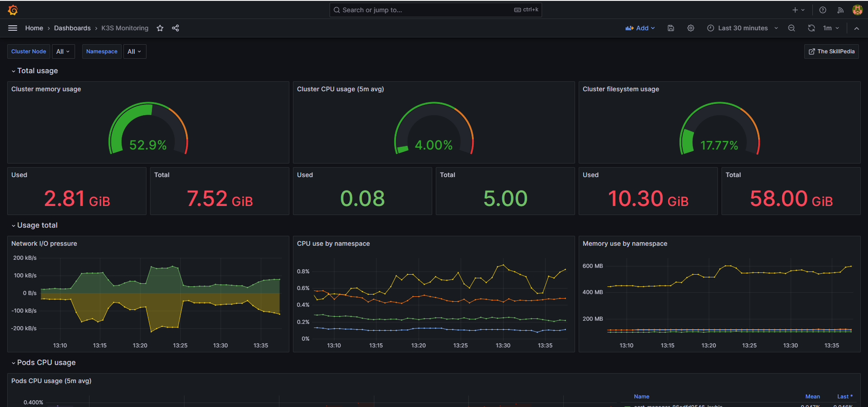Share the dashboard via share icon
This screenshot has height=407, width=868.
coord(175,28)
